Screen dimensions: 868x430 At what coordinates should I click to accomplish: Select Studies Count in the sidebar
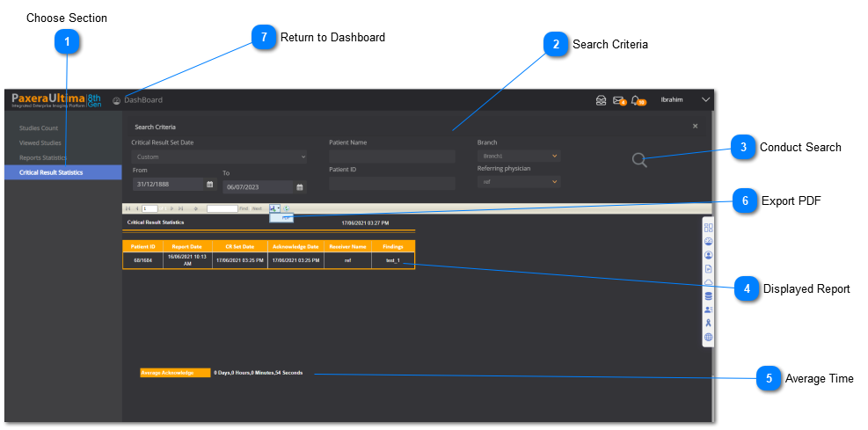pyautogui.click(x=39, y=128)
